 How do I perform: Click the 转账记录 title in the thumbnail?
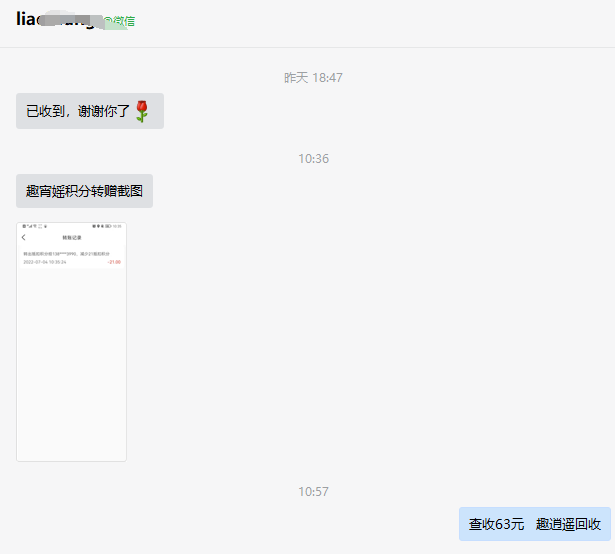pos(71,238)
